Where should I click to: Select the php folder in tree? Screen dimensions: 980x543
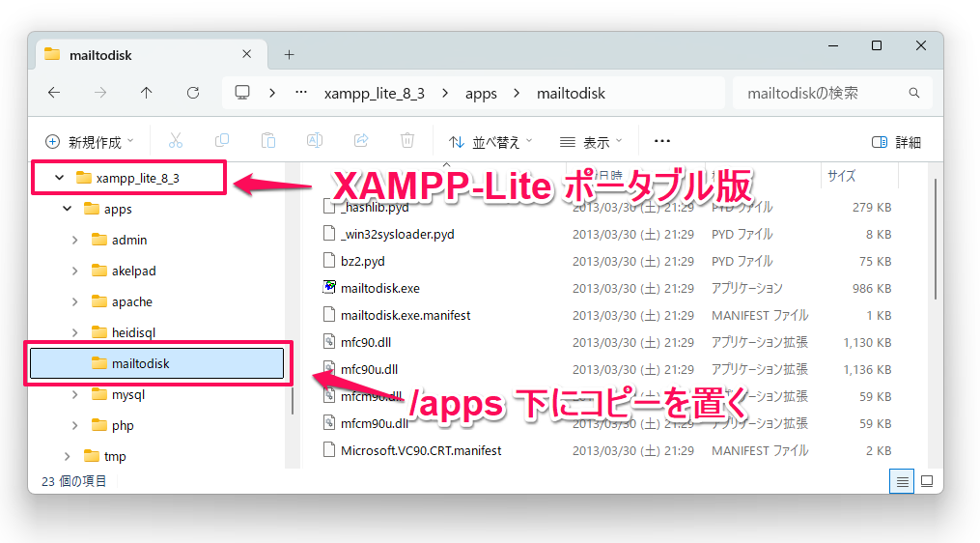[123, 425]
